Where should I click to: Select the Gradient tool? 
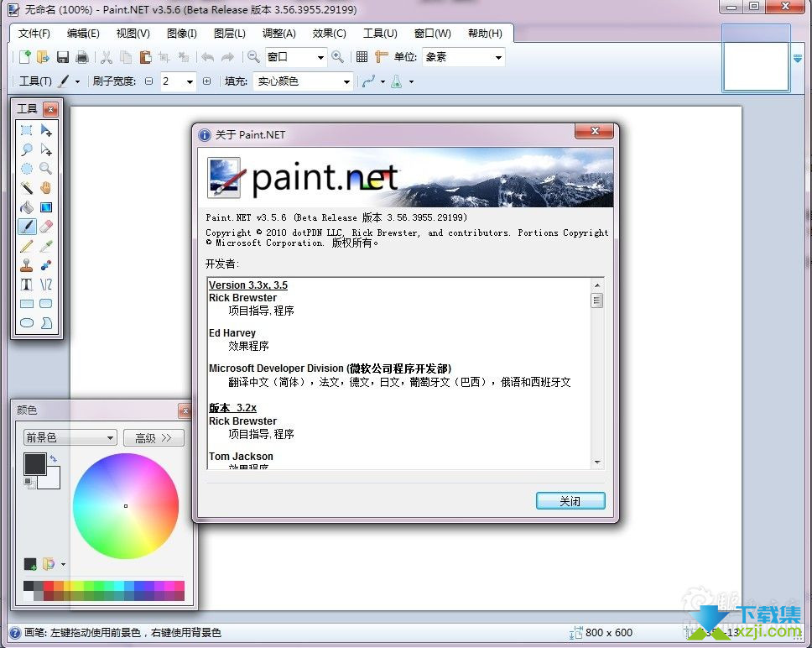tap(46, 207)
